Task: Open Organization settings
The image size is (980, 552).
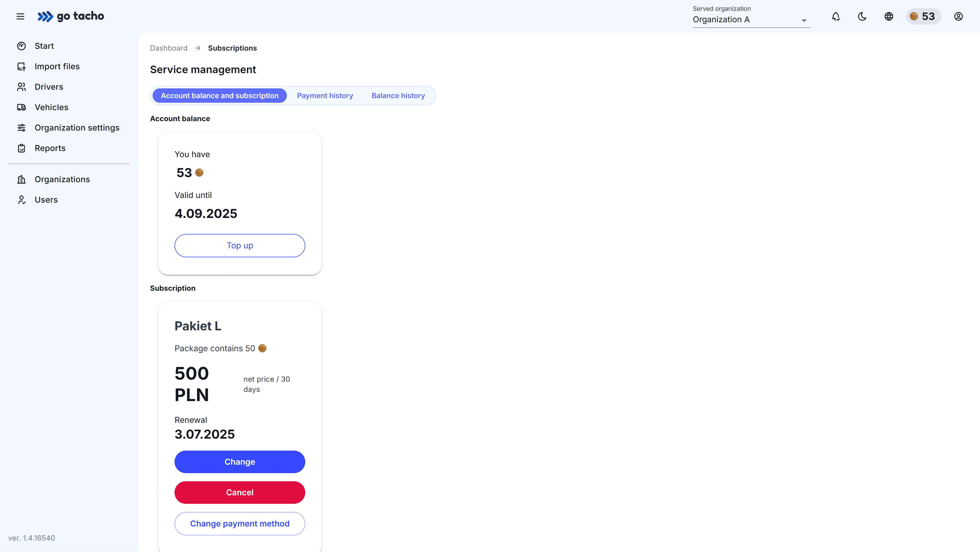Action: click(77, 127)
